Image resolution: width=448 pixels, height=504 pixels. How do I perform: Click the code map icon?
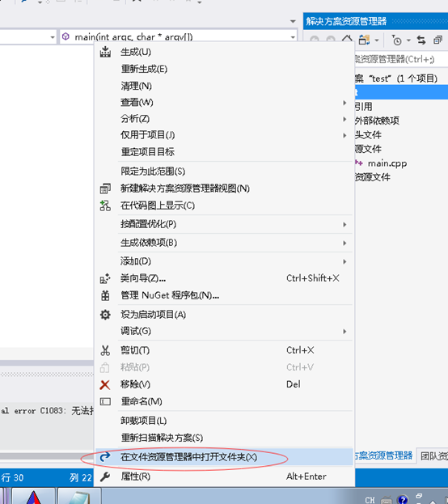(105, 205)
